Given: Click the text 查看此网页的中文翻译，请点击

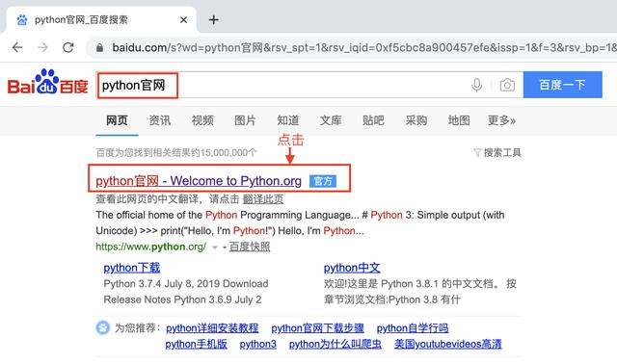Looking at the screenshot, I should (x=167, y=199).
